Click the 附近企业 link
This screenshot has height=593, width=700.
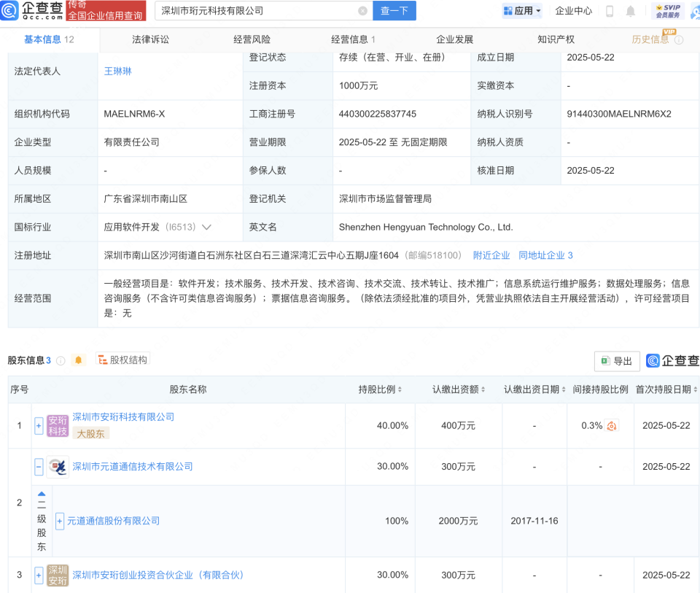coord(491,255)
